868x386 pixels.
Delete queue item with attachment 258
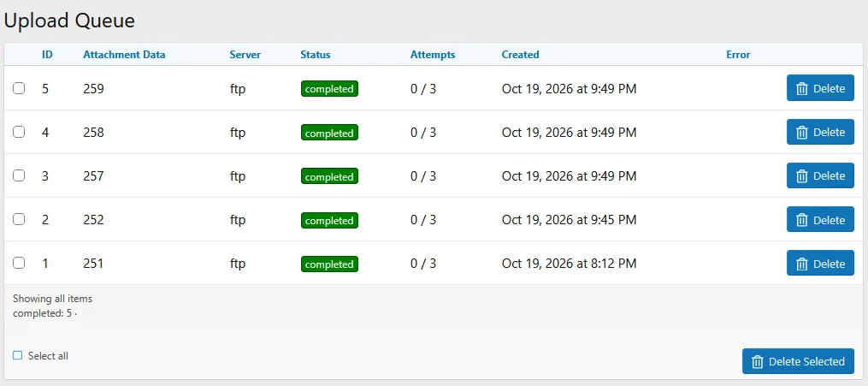coord(820,132)
